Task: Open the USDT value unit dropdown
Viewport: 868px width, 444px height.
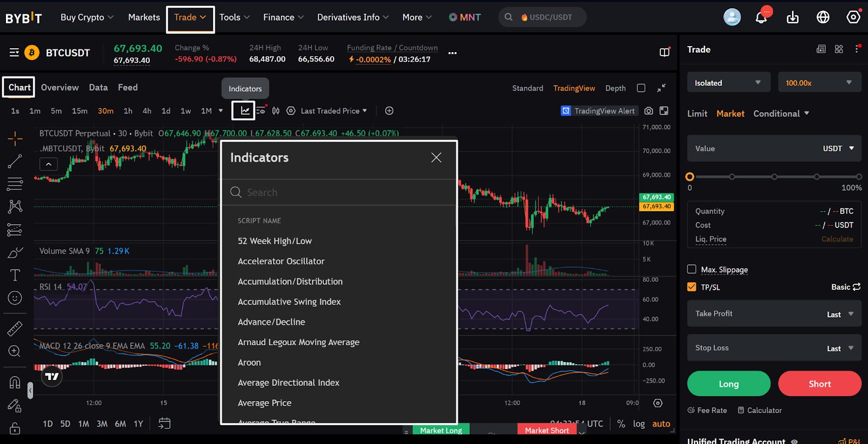Action: [x=839, y=148]
